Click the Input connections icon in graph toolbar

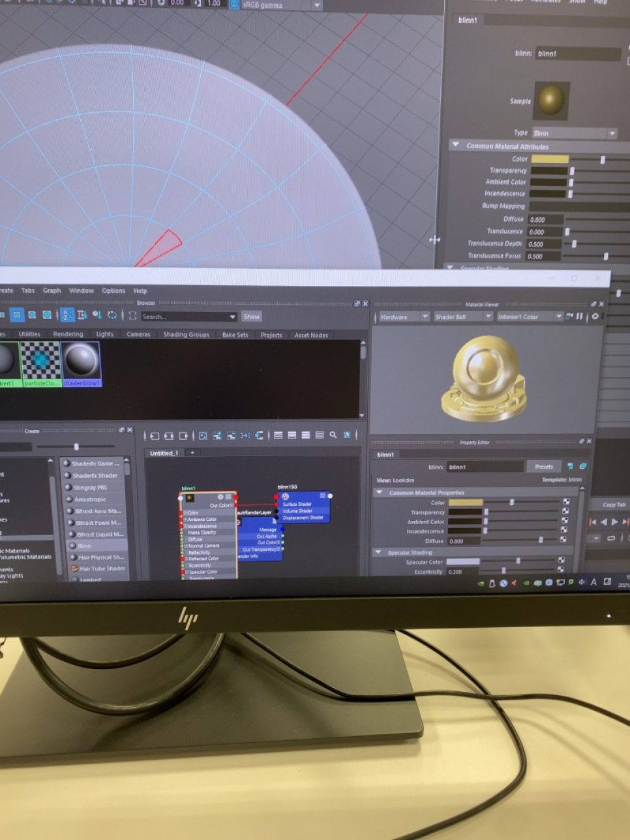pyautogui.click(x=155, y=435)
